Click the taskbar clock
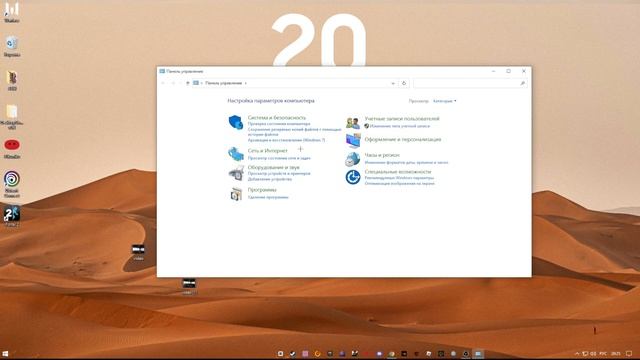 pos(616,353)
